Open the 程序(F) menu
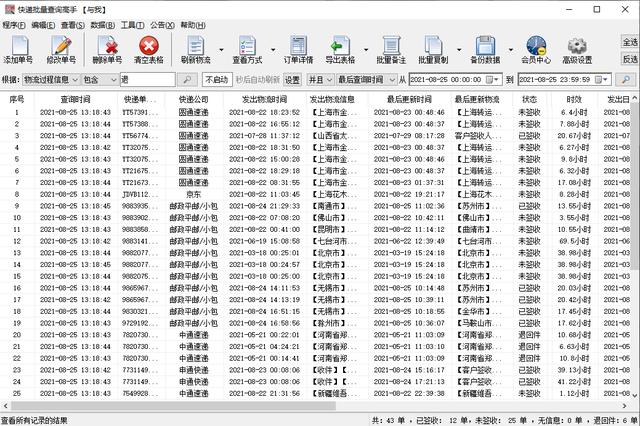The height and width of the screenshot is (426, 640). click(14, 24)
